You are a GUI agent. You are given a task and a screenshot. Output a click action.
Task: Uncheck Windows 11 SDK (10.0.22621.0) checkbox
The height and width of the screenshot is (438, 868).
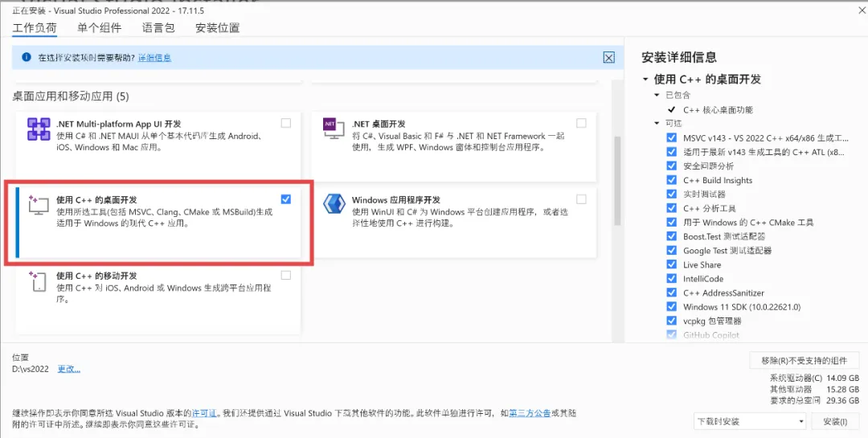(x=671, y=306)
